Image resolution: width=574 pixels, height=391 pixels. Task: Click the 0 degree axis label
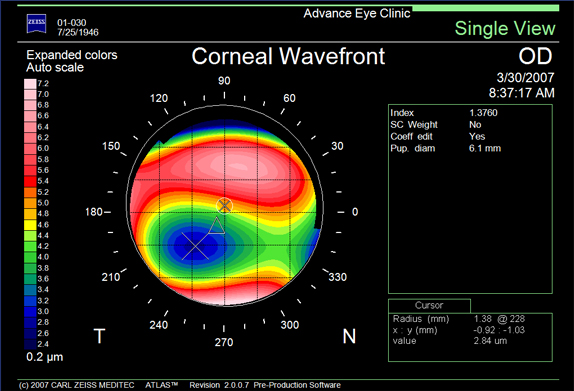[355, 212]
